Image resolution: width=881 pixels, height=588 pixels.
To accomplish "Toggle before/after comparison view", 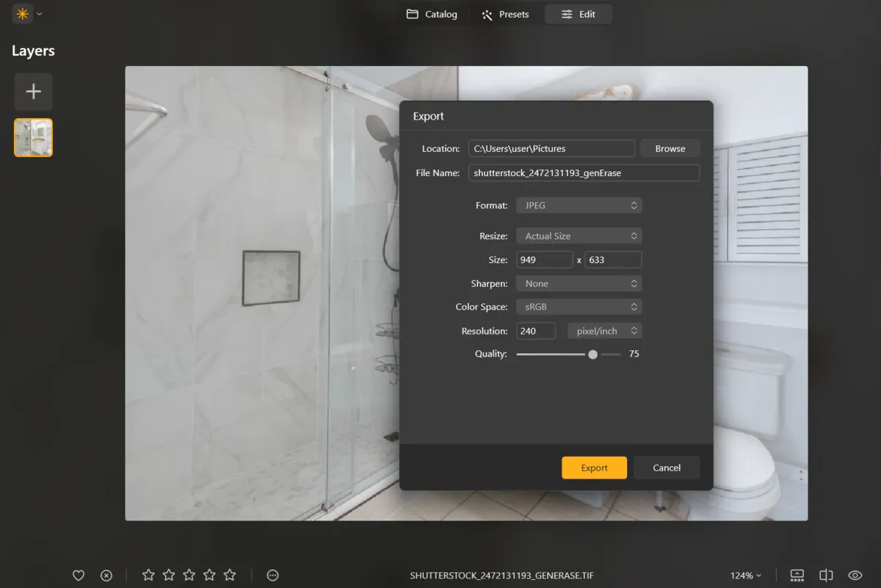I will tap(825, 575).
